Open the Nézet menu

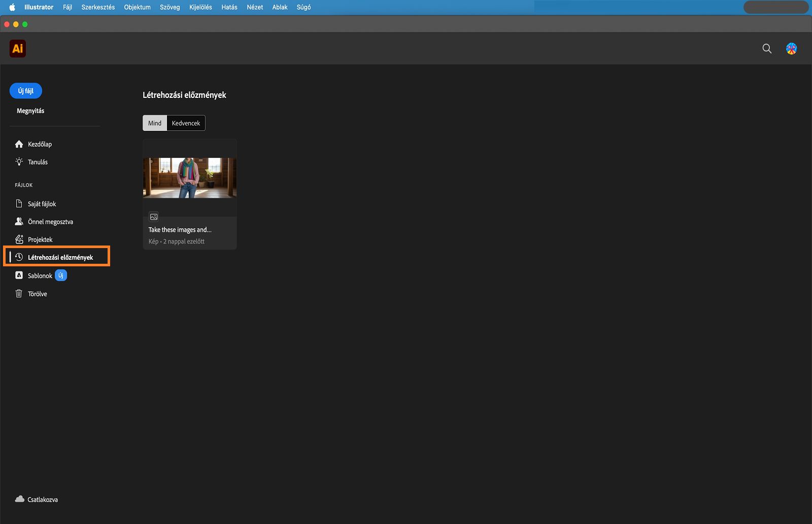[255, 7]
